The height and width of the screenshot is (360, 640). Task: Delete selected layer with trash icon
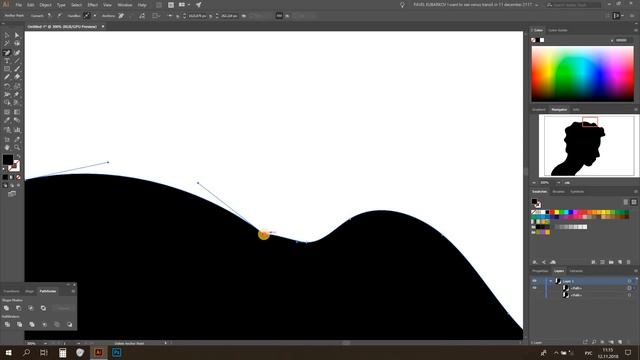[629, 342]
